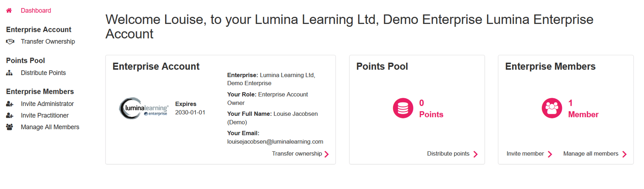
Task: Click the Manage All Members group icon
Action: (10, 127)
